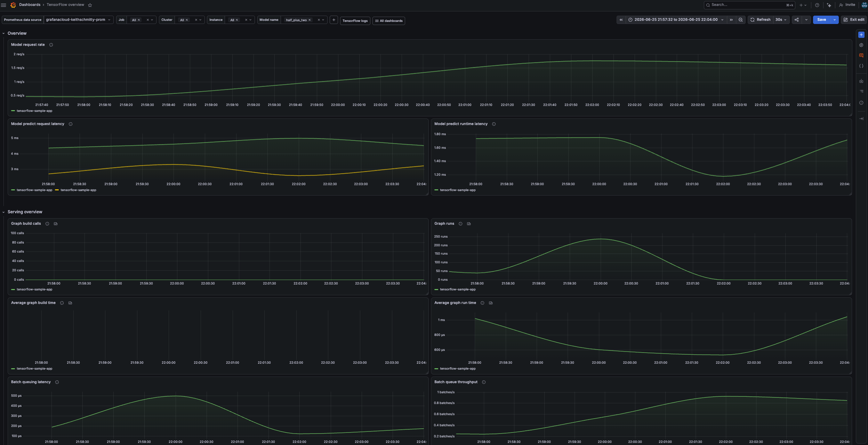Click the Grafana logo icon

(x=13, y=5)
